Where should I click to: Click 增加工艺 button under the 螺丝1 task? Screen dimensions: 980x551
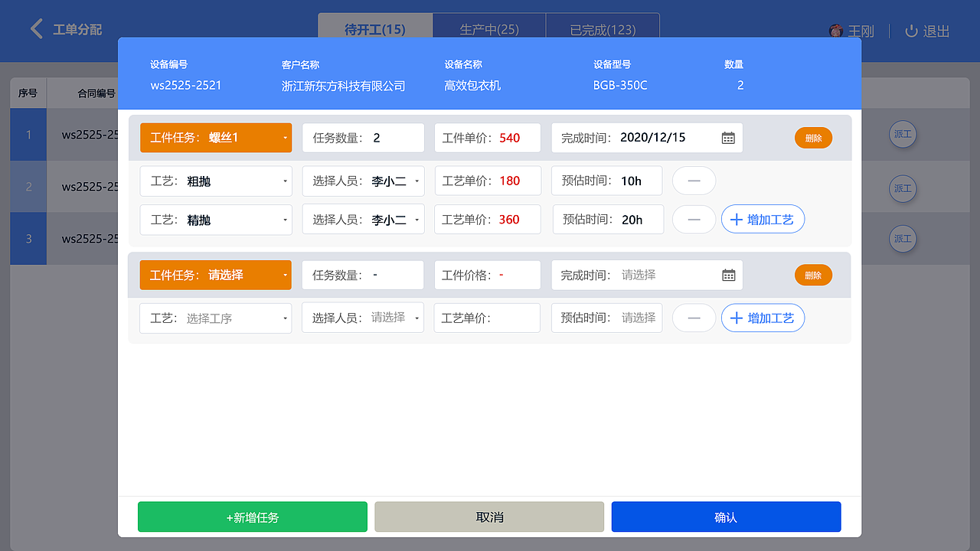(763, 220)
